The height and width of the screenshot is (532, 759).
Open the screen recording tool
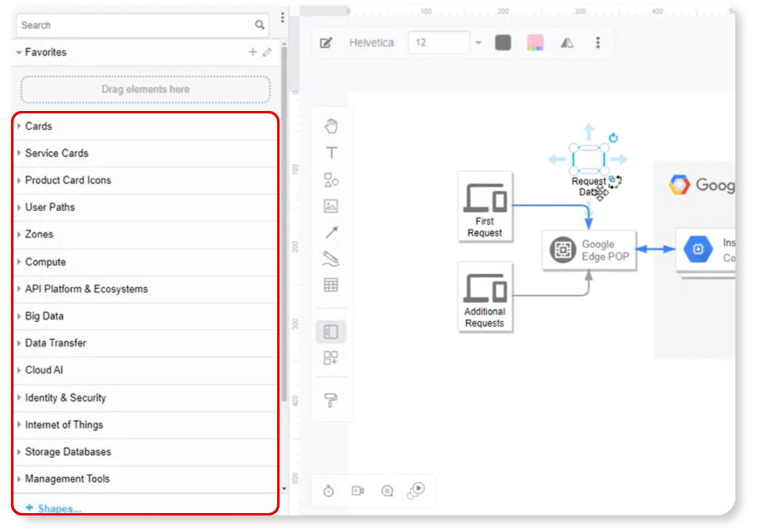click(359, 490)
